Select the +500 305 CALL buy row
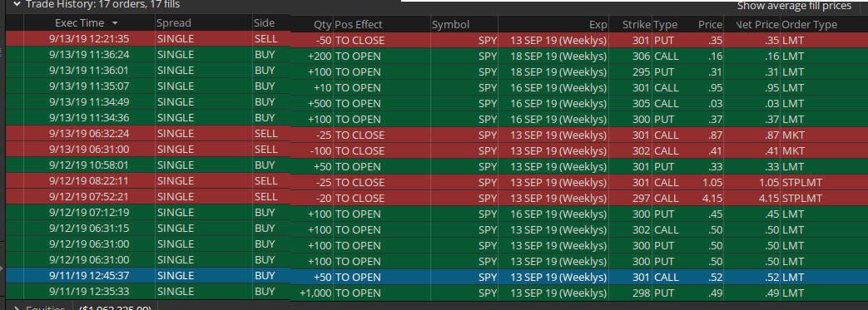This screenshot has width=868, height=310. point(434,103)
